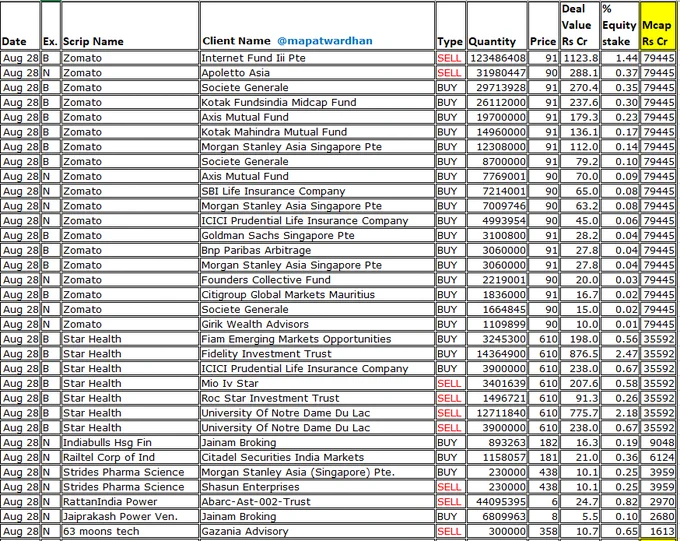Select the Apoletto Asia client cell
This screenshot has width=680, height=541.
coord(317,72)
